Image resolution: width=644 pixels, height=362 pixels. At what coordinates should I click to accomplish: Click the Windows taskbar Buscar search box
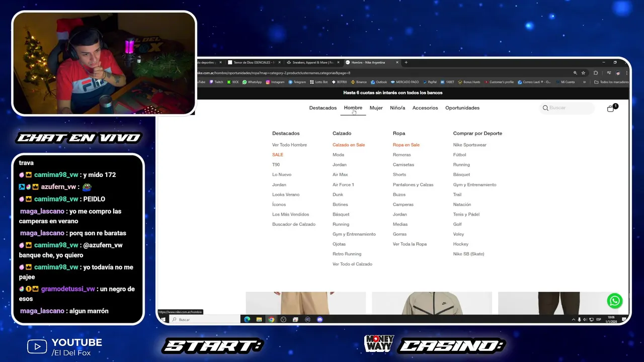tap(205, 319)
